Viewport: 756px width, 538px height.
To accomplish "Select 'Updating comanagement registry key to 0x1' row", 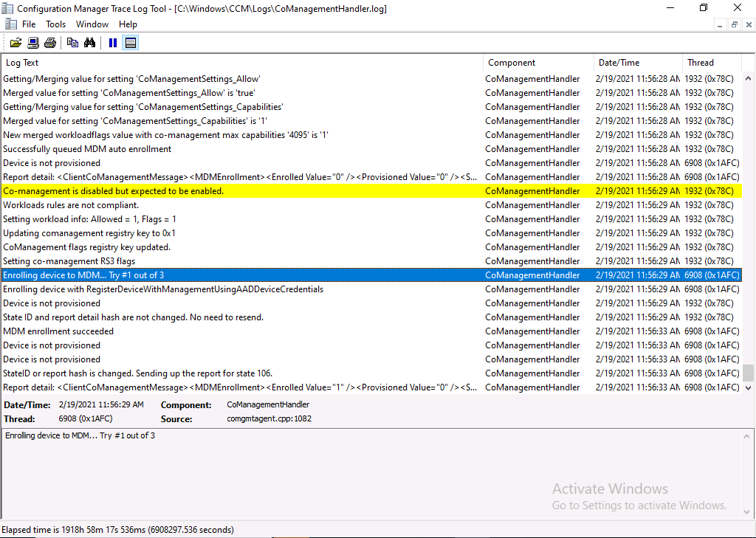I will click(371, 233).
